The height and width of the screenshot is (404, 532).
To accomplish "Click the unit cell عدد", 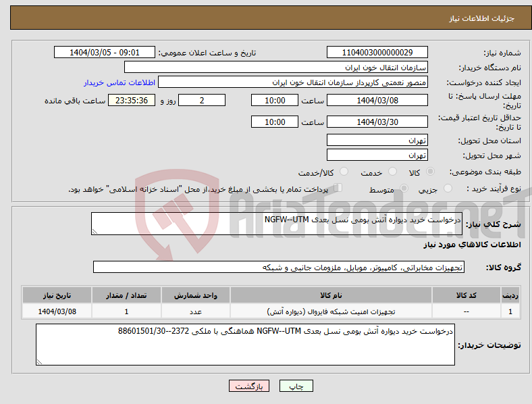I will (196, 311).
